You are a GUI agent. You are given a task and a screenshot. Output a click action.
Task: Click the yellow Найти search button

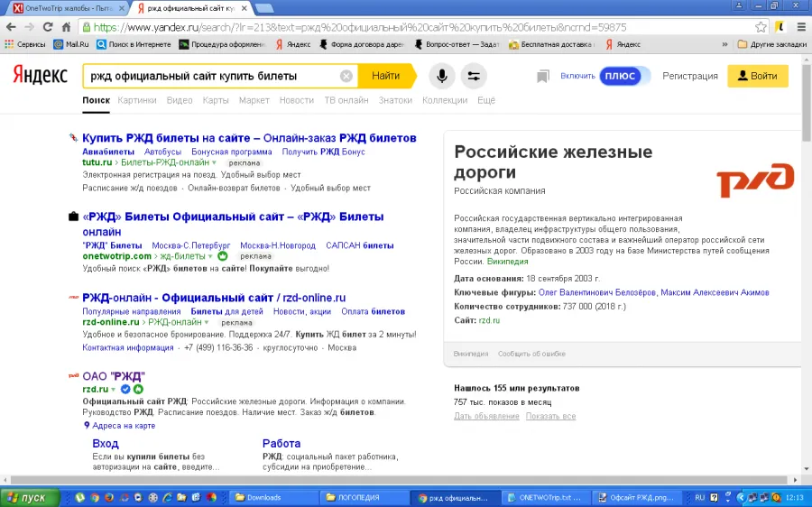click(386, 76)
